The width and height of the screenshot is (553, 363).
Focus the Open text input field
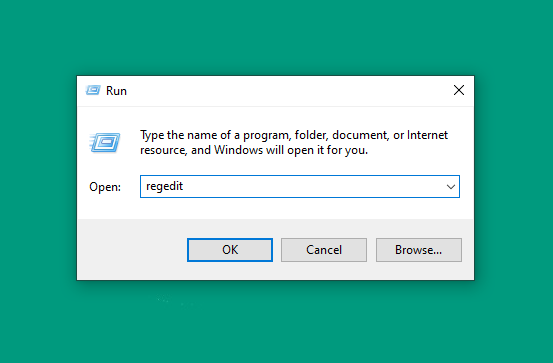click(300, 187)
